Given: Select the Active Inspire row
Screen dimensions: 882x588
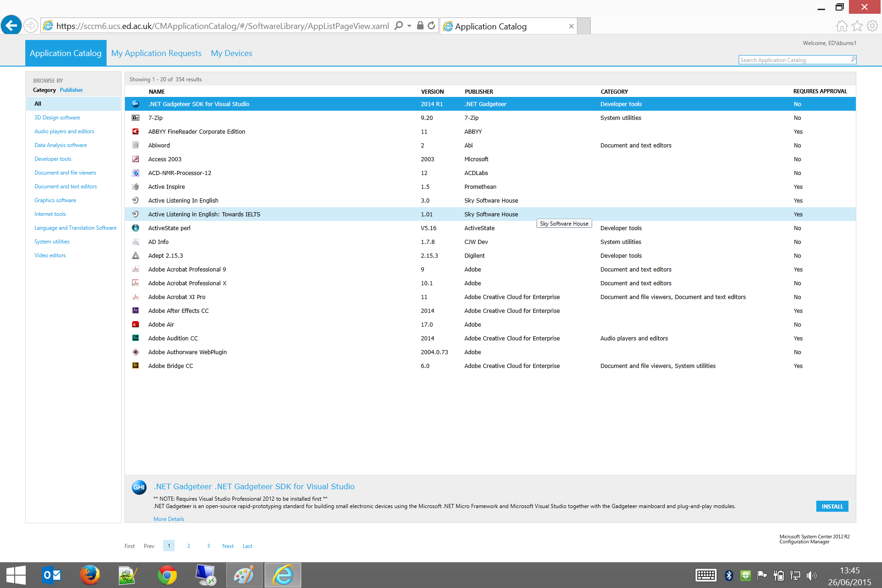Looking at the screenshot, I should (x=490, y=187).
